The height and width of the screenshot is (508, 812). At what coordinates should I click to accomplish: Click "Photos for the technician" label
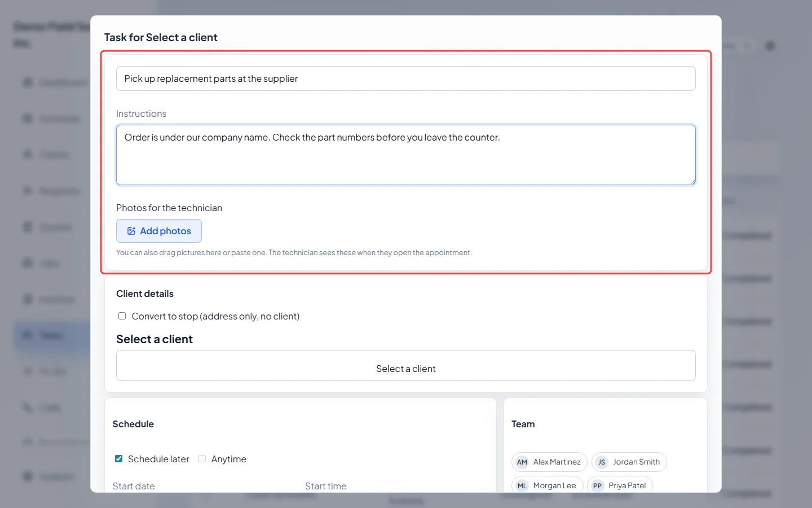coord(169,208)
